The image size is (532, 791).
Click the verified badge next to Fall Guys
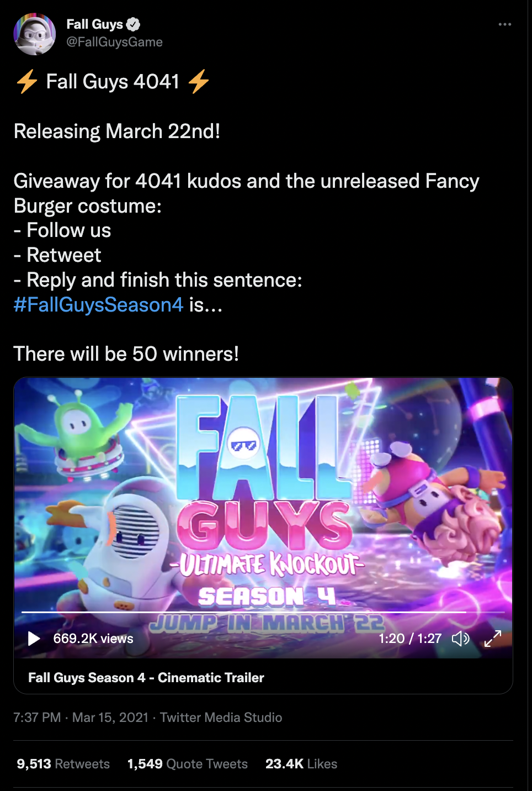coord(133,24)
